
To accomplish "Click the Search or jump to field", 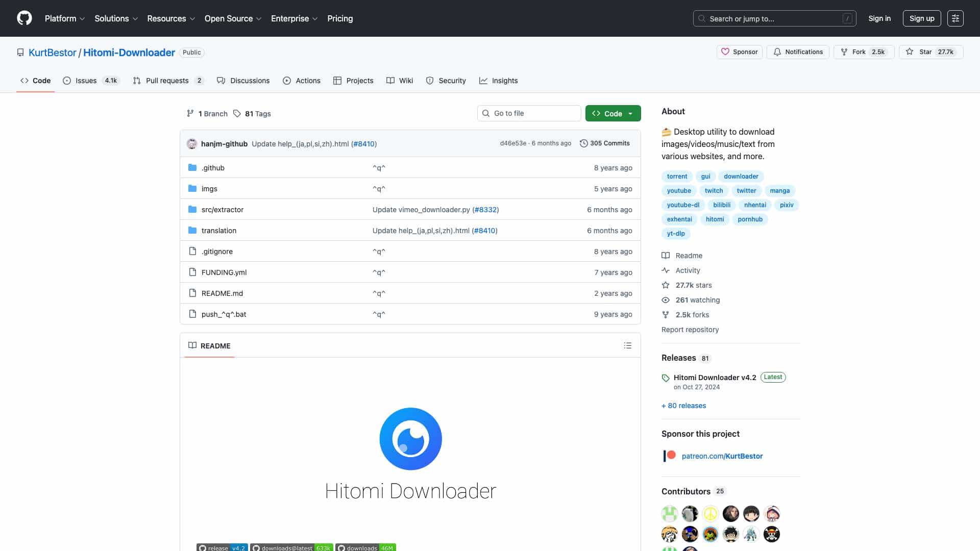I will [774, 18].
